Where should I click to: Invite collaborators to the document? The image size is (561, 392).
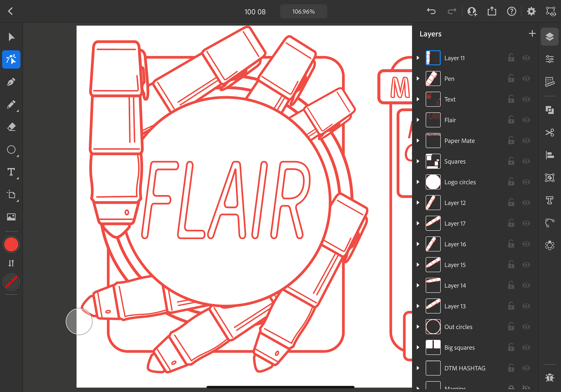coord(472,11)
